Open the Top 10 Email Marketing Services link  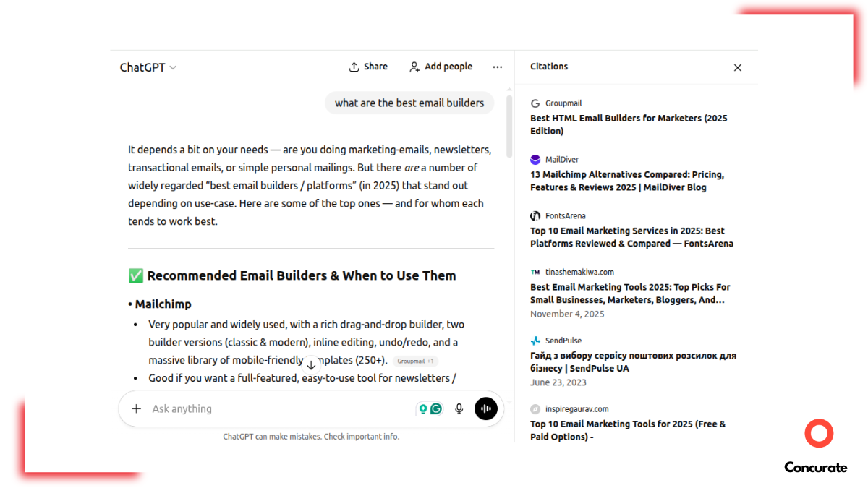(631, 236)
